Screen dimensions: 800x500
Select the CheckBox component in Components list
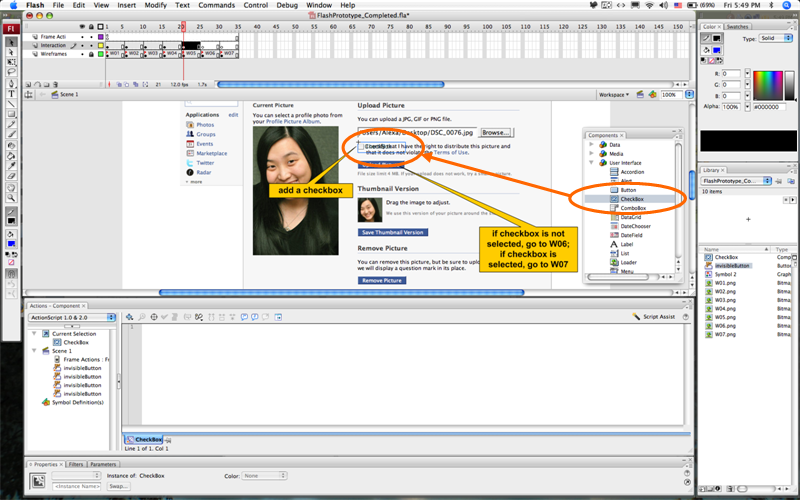[x=631, y=198]
